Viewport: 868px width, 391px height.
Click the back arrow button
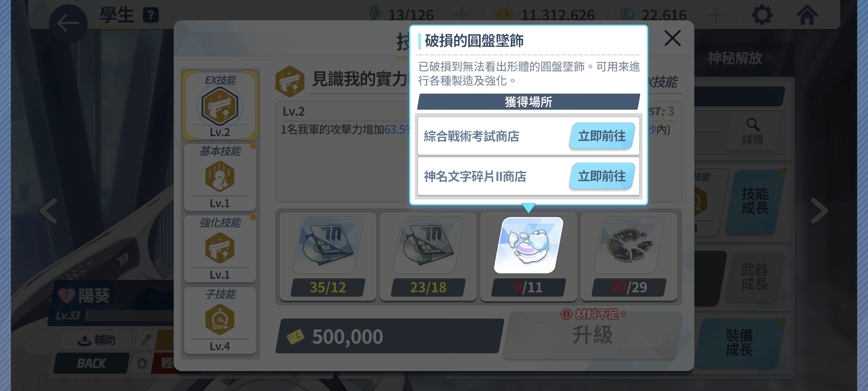(68, 24)
